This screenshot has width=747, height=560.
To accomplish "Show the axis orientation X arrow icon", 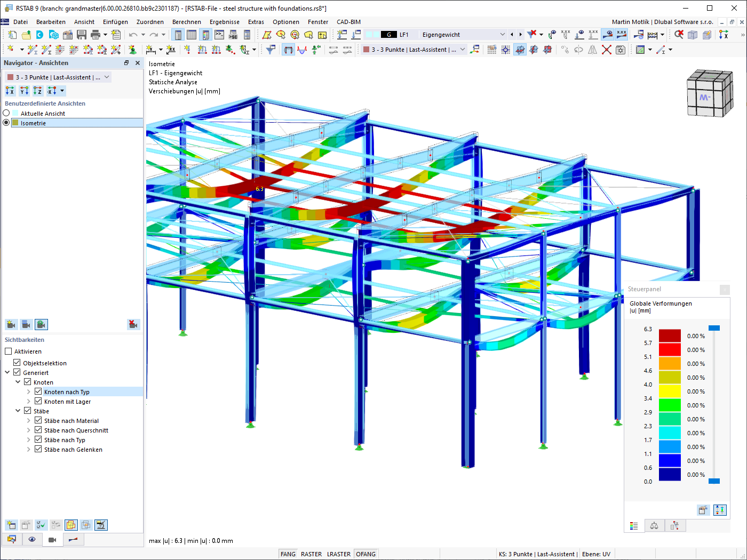I will pyautogui.click(x=724, y=35).
